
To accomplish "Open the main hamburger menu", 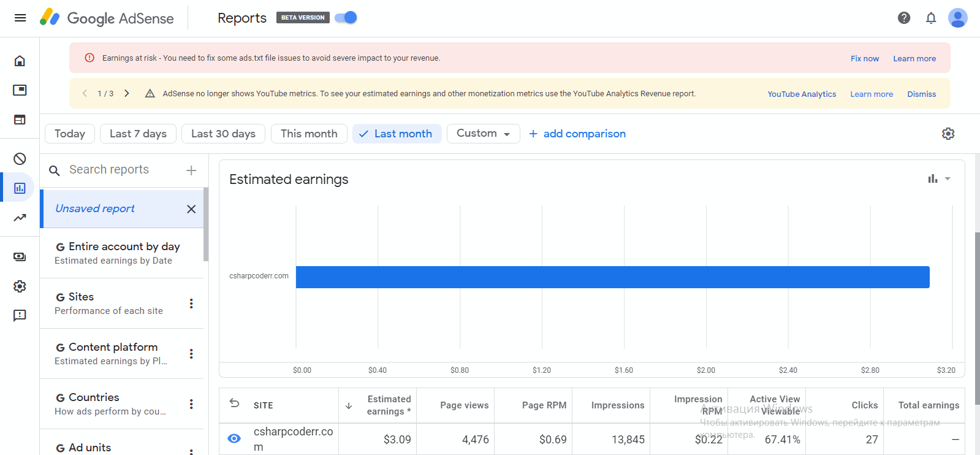I will pyautogui.click(x=20, y=18).
